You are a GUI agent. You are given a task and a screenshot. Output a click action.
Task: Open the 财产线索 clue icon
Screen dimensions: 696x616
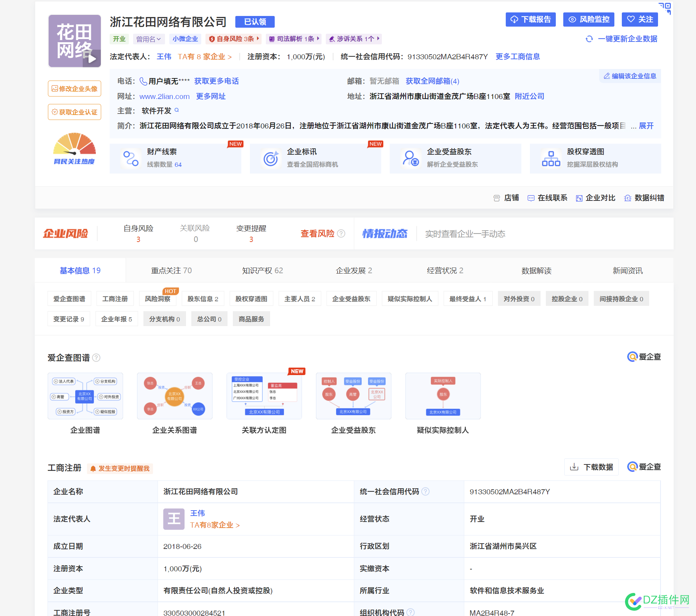[131, 159]
